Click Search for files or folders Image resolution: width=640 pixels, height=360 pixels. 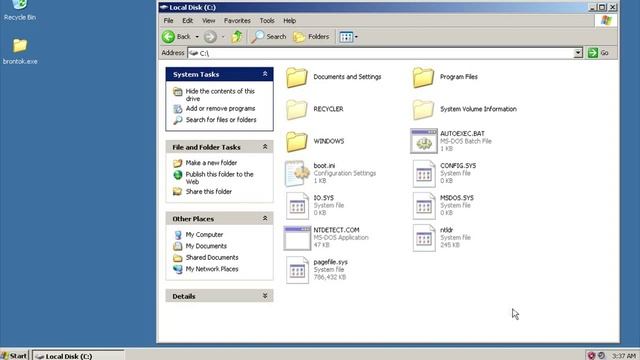pos(221,120)
